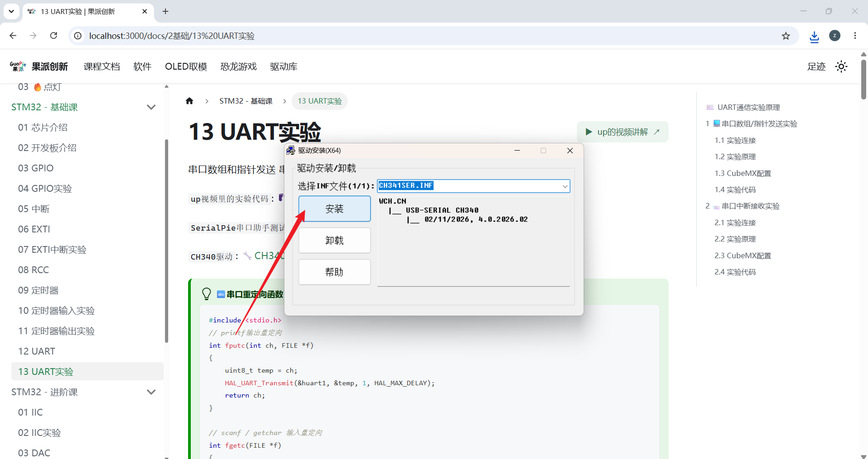Open the browser downloads icon
Screen dimensions: 868x459
pyautogui.click(x=814, y=36)
